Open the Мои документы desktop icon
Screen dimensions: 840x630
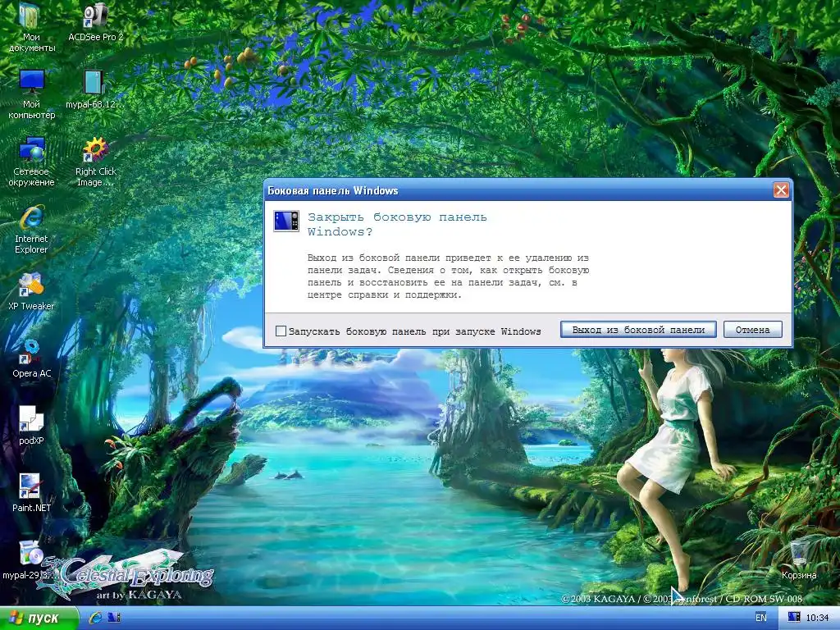point(31,27)
